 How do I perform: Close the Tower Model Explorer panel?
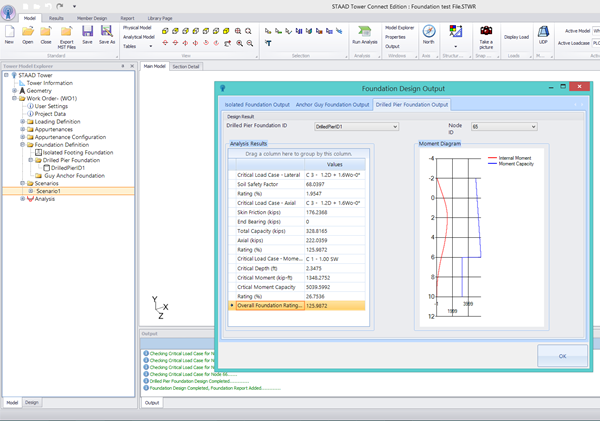[132, 66]
